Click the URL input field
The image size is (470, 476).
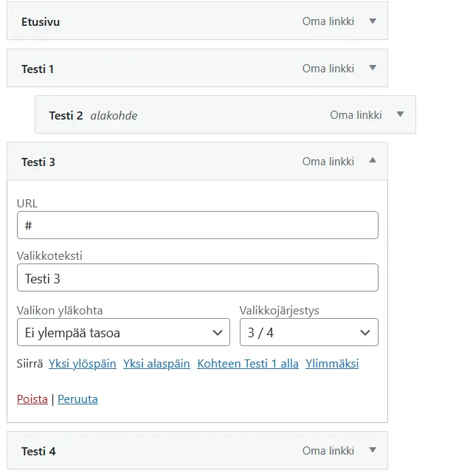197,225
